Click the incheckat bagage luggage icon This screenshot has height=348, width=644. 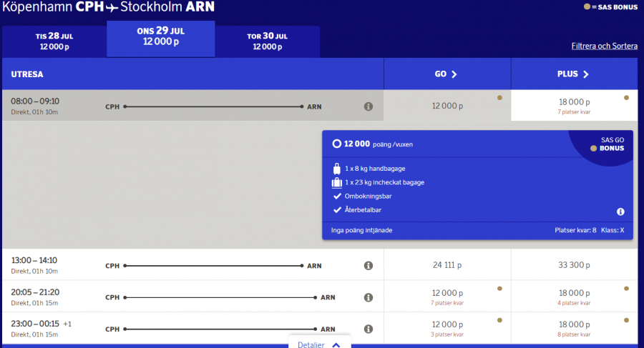pos(337,182)
